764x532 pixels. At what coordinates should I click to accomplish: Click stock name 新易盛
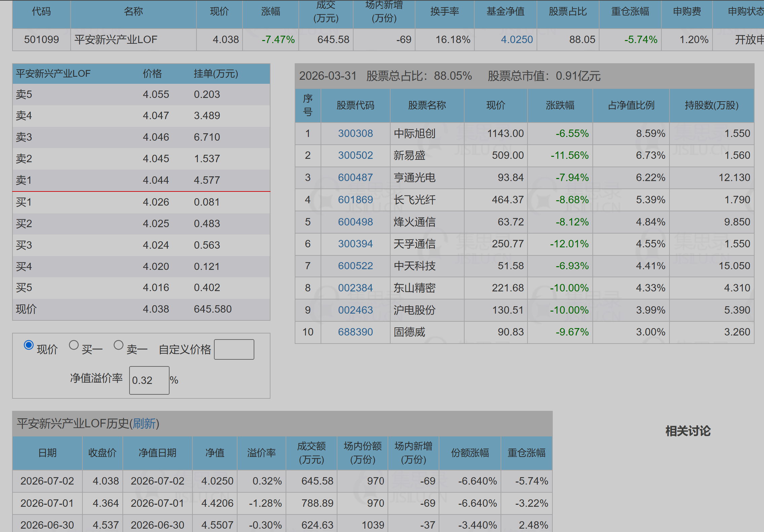(x=409, y=155)
